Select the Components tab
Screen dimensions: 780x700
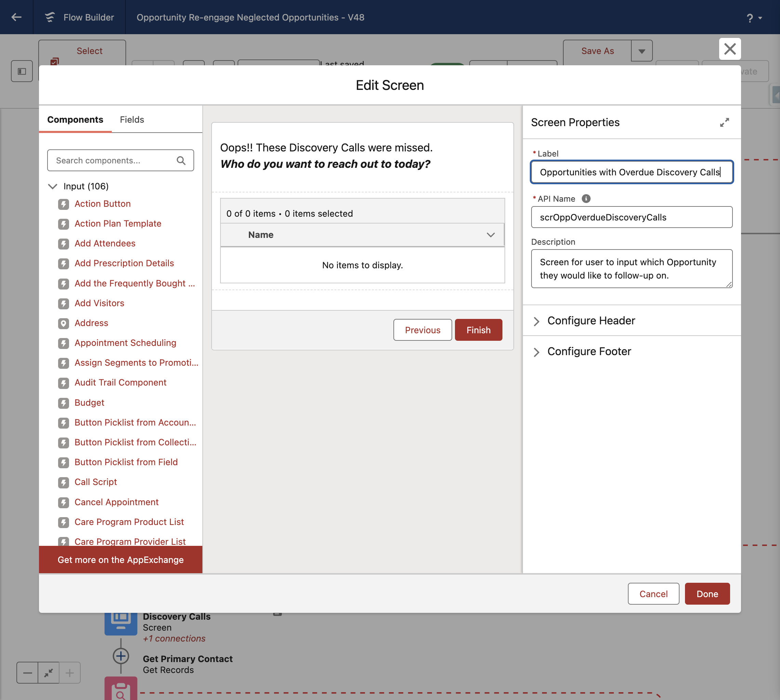click(75, 120)
